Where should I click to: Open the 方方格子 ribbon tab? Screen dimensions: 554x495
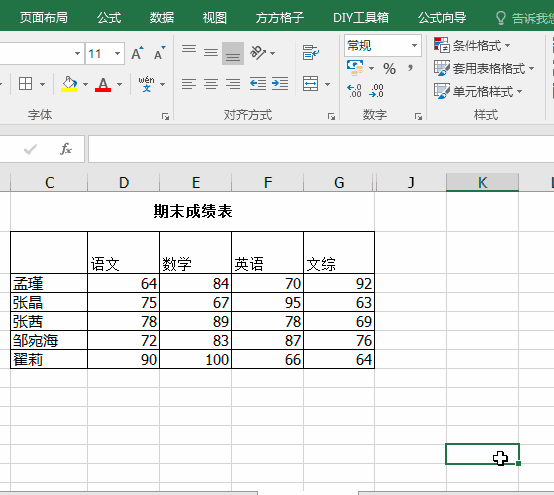coord(279,18)
